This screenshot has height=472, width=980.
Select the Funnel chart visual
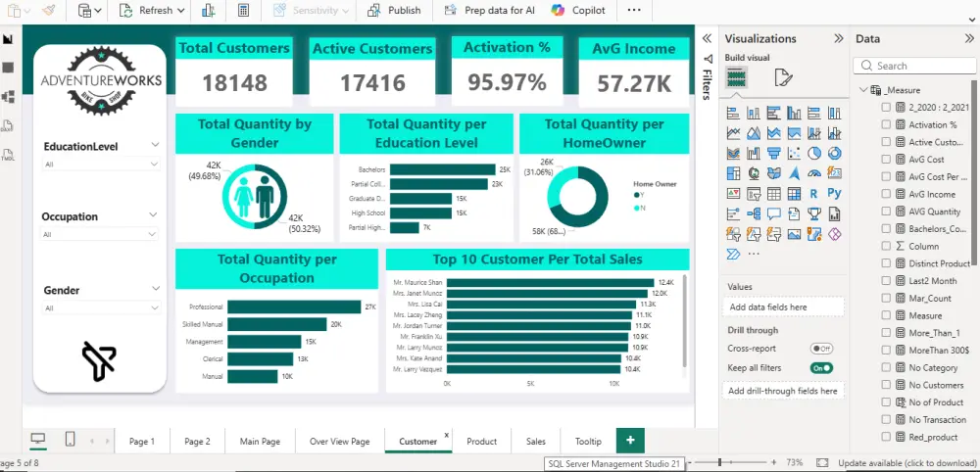point(774,153)
